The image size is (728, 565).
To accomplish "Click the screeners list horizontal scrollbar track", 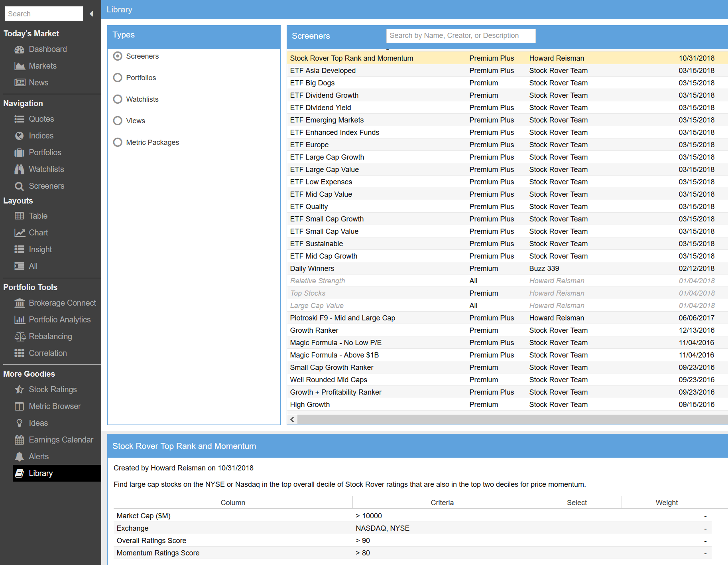I will pos(512,419).
